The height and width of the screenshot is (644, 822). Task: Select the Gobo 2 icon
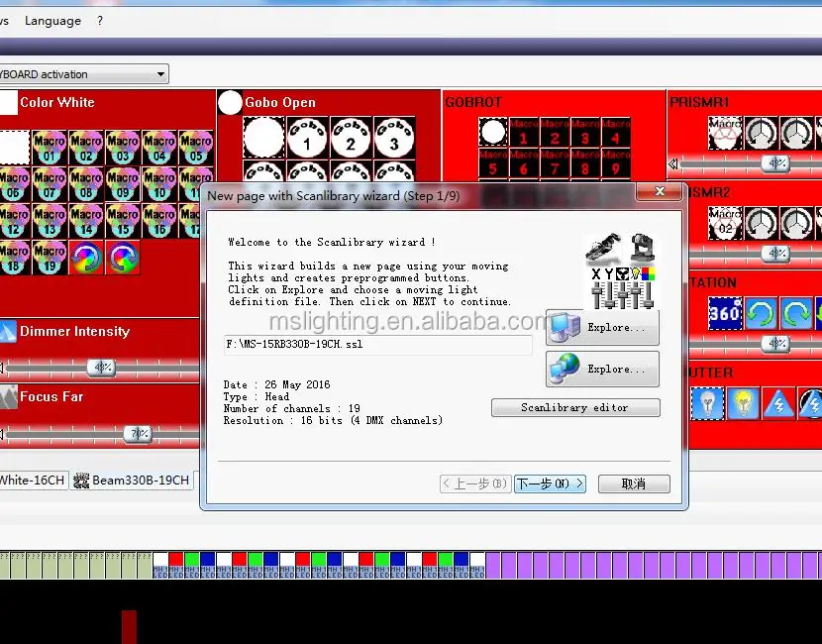pos(351,138)
